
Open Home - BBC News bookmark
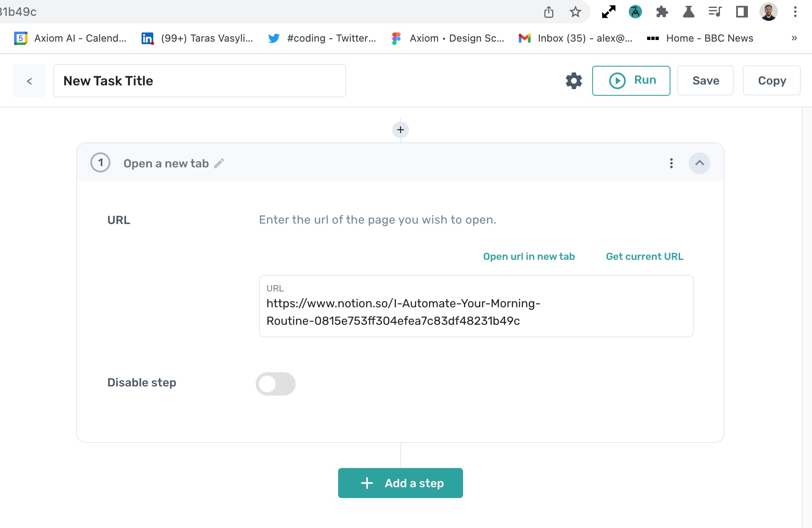[x=700, y=38]
